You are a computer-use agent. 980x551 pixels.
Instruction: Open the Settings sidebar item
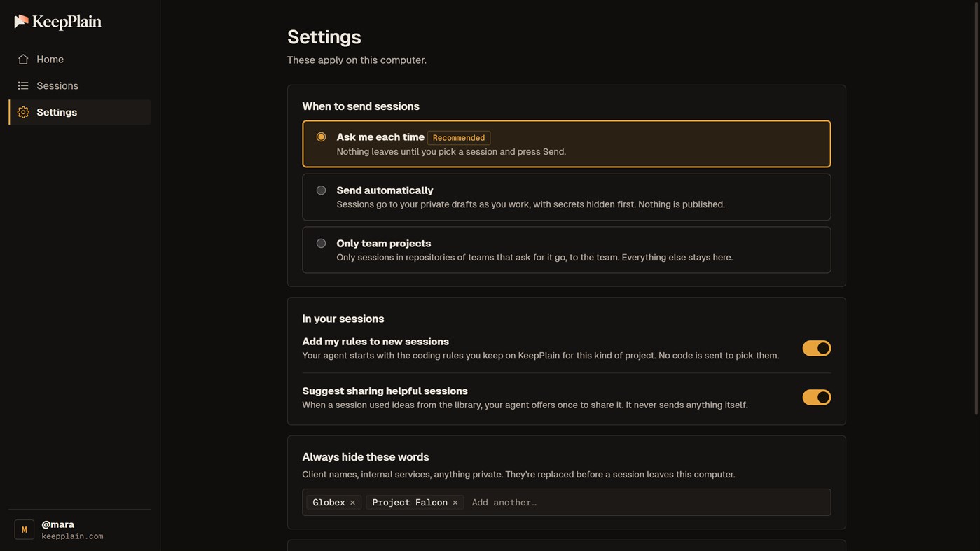pyautogui.click(x=80, y=112)
